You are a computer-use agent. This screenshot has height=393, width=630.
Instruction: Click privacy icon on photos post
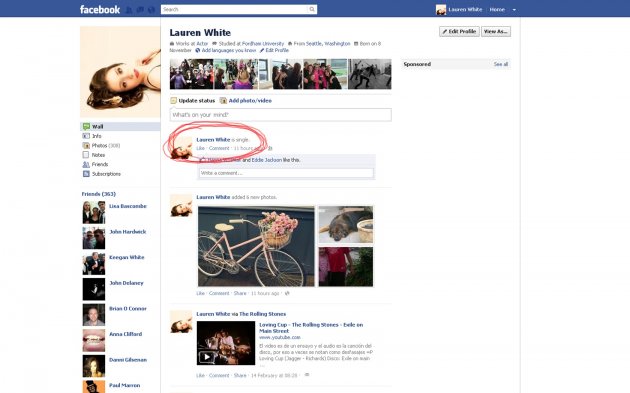tap(287, 293)
